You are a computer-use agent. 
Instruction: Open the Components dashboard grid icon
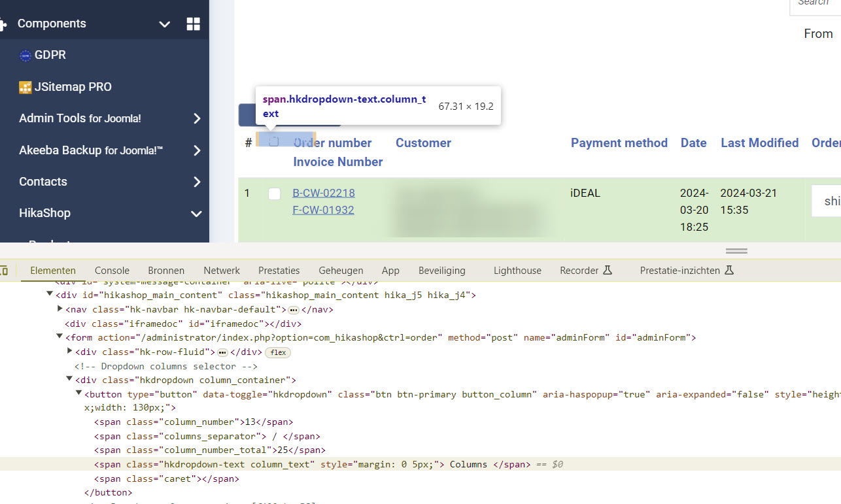coord(193,24)
